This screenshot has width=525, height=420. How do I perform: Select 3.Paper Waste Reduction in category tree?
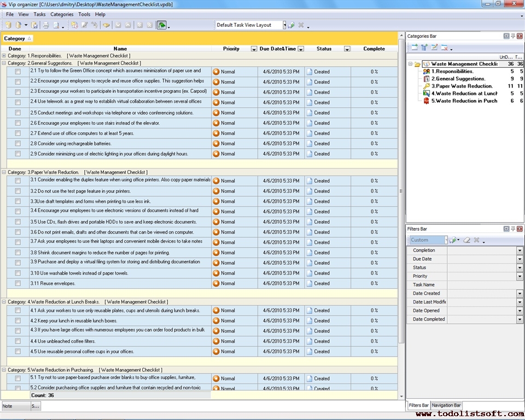[x=462, y=86]
